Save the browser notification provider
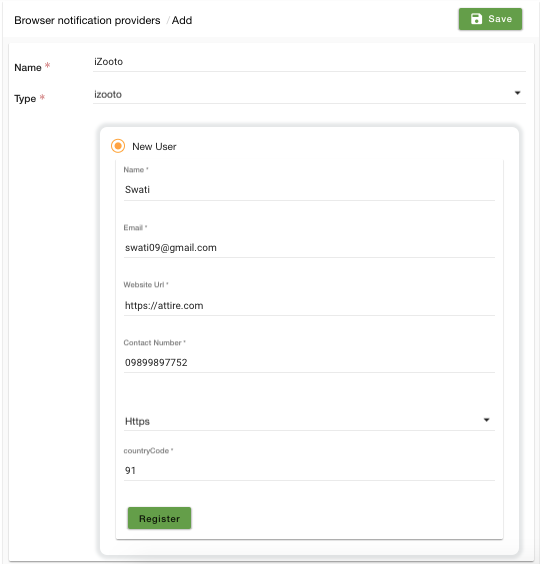This screenshot has height=564, width=540. (490, 19)
